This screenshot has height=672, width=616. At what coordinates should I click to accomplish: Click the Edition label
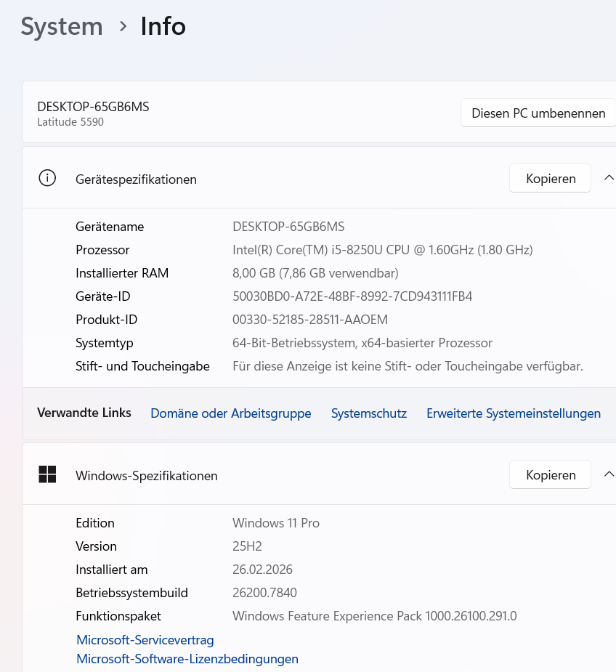coord(95,523)
